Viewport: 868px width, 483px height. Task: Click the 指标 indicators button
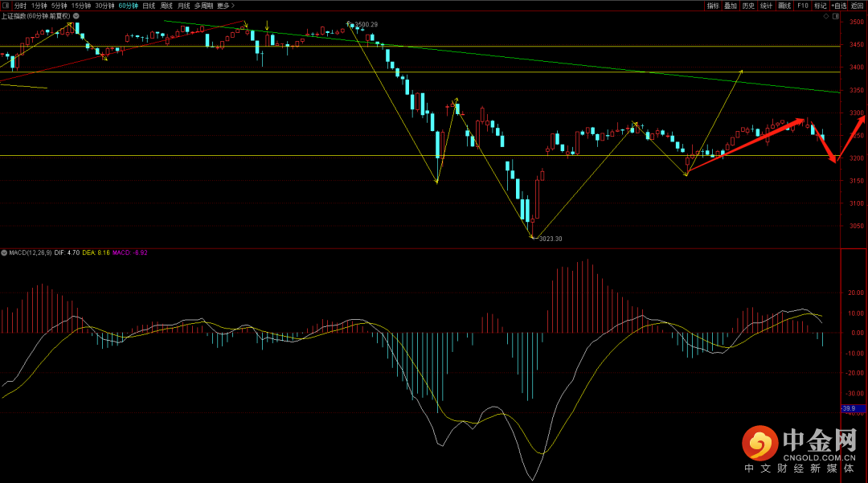713,6
